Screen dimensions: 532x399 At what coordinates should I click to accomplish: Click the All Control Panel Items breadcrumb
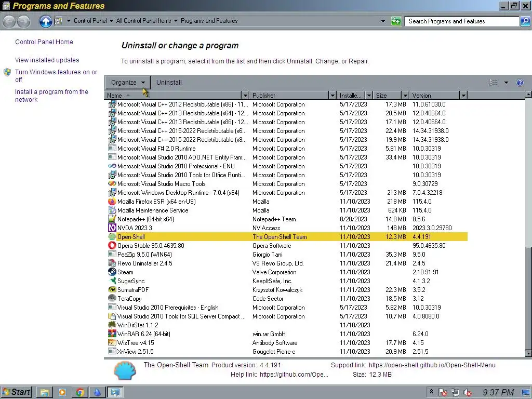[143, 21]
